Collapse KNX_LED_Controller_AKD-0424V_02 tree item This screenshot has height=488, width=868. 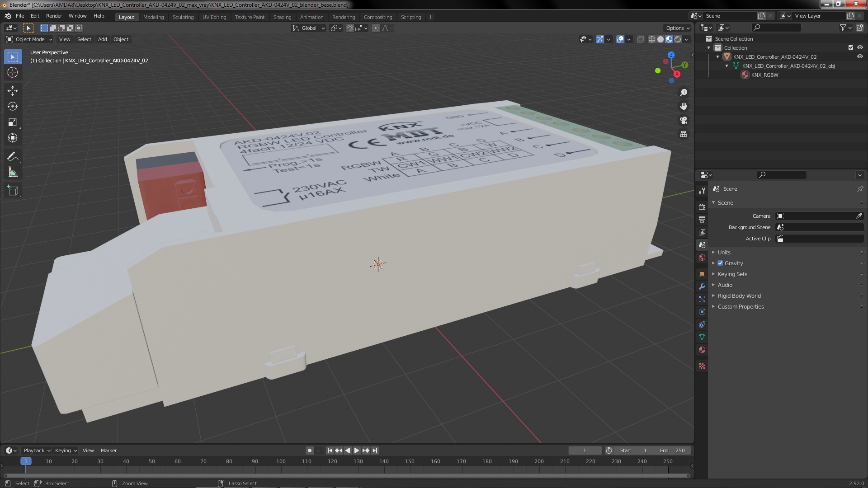pos(718,57)
